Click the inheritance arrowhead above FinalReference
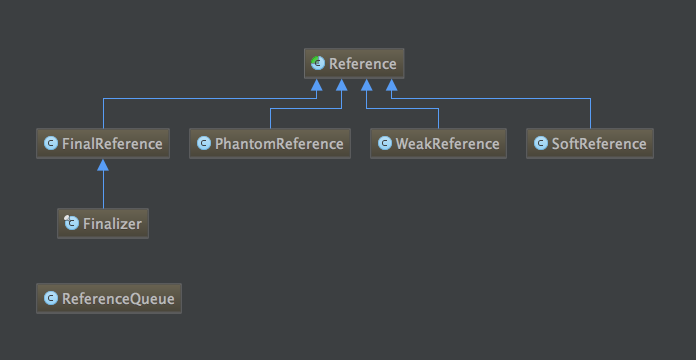This screenshot has width=696, height=360. (103, 165)
